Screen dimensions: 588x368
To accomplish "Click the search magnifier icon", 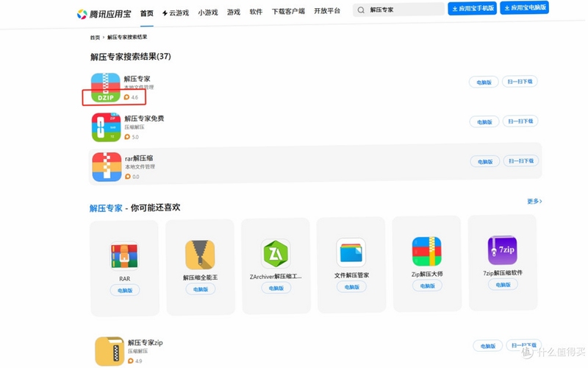I will click(361, 10).
